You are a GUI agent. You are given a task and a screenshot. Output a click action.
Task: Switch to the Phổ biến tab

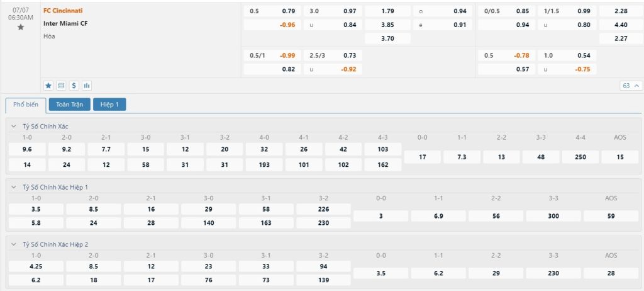pos(26,105)
